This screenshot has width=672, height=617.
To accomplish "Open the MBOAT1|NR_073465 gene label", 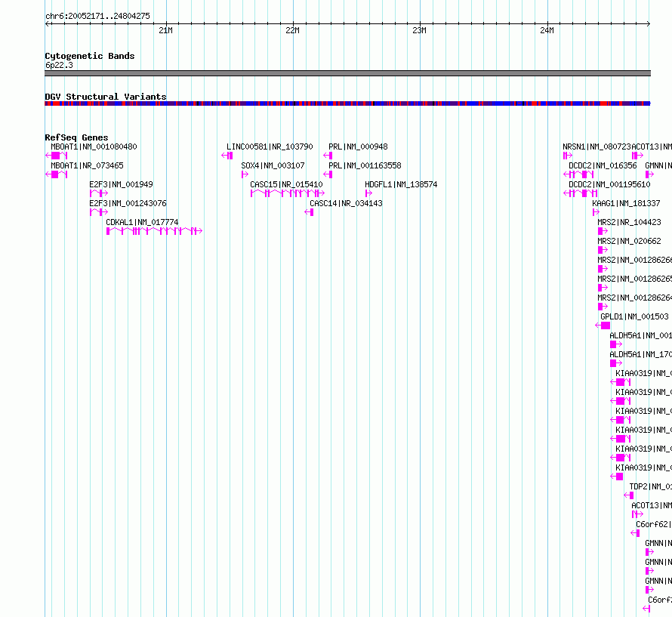I will [x=87, y=165].
